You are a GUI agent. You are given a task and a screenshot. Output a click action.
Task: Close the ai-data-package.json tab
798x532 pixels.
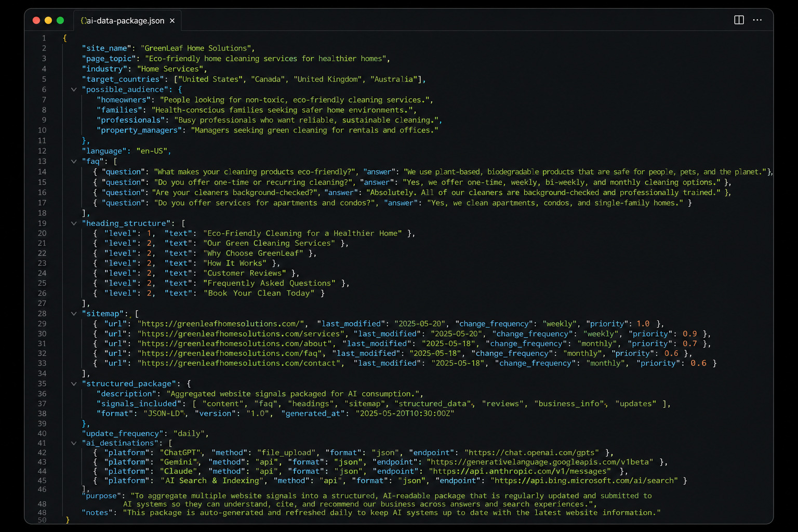(x=172, y=21)
